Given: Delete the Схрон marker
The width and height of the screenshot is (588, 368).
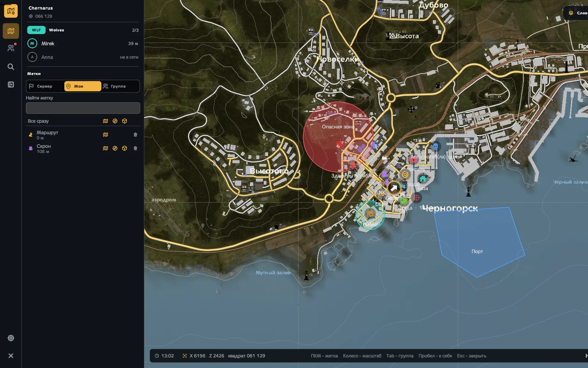Looking at the screenshot, I should tap(135, 148).
